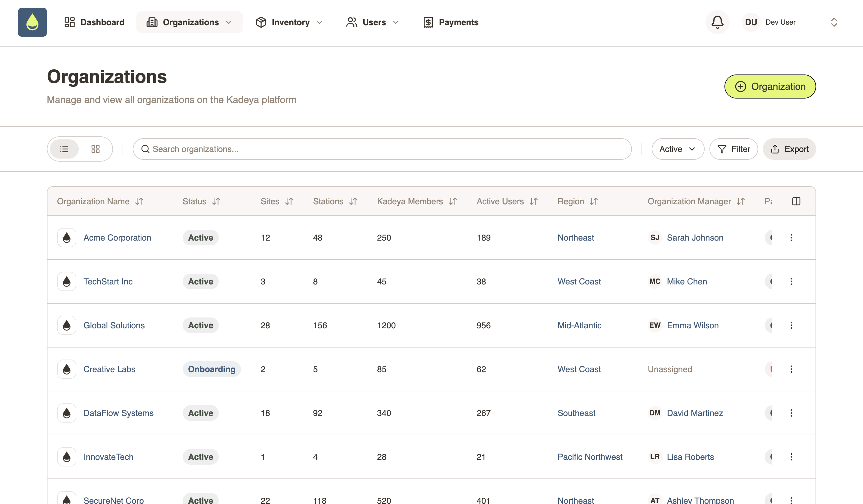Screen dimensions: 863x504
Task: Open the notifications bell
Action: (717, 22)
